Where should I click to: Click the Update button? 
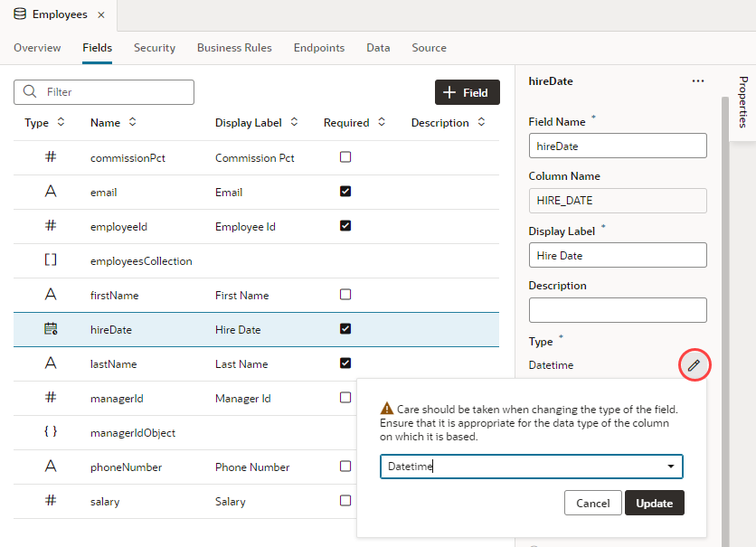point(654,503)
